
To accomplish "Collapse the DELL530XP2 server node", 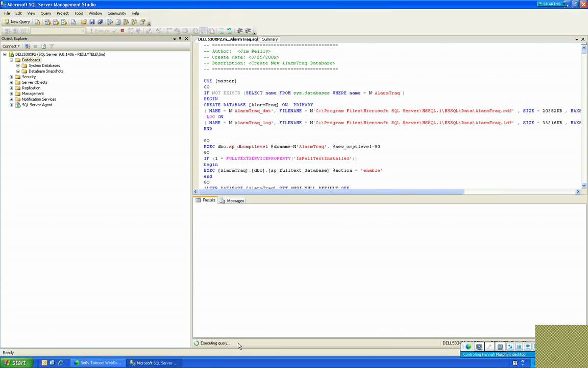I will pos(5,55).
